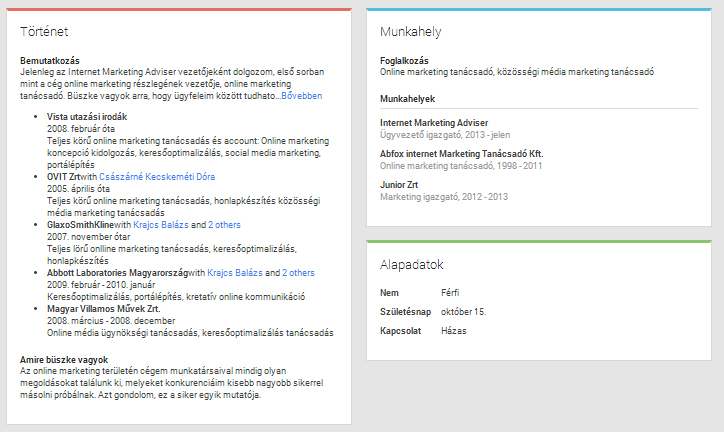The width and height of the screenshot is (724, 432).
Task: Click the Internet Marketing Adviser workplace name
Action: click(x=434, y=123)
